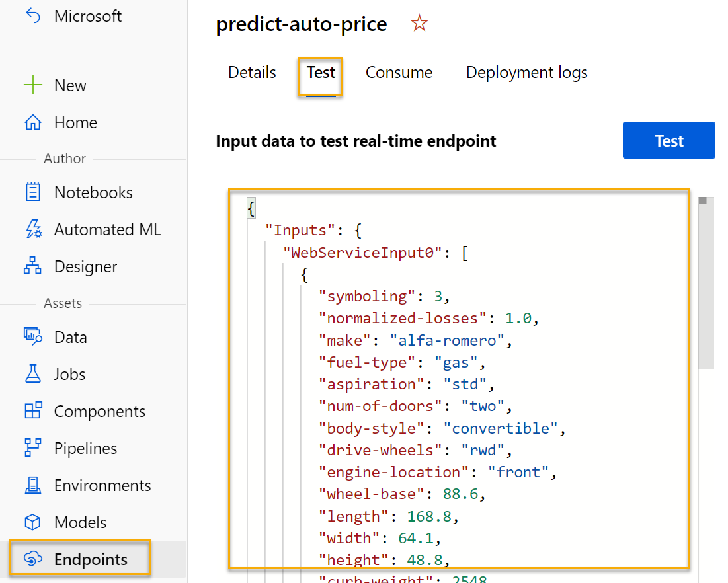
Task: Click the "front" engine-location value
Action: pyautogui.click(x=518, y=472)
